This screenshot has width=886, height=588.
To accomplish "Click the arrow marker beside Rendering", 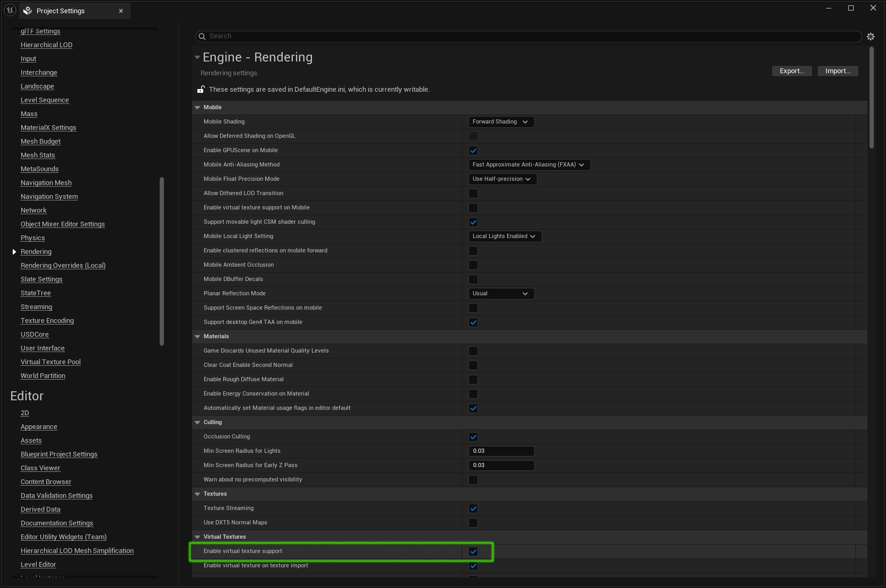I will 14,252.
